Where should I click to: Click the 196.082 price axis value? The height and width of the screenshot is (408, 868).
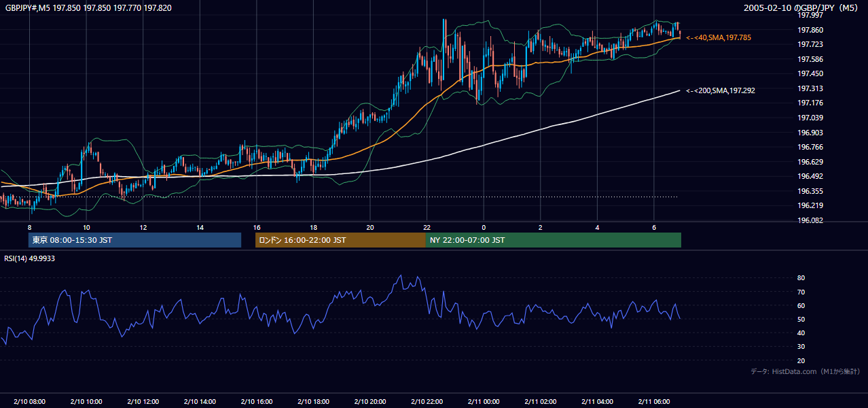pyautogui.click(x=810, y=220)
